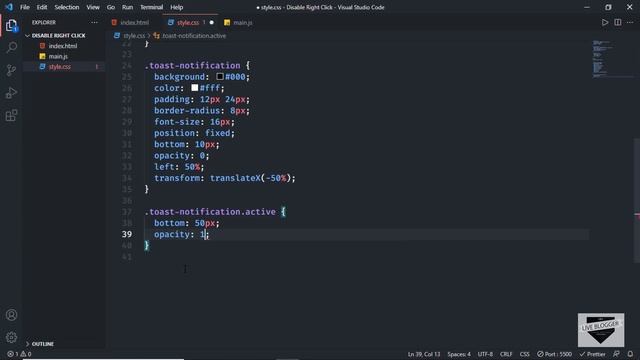Open the File menu
640x360 pixels.
click(25, 7)
